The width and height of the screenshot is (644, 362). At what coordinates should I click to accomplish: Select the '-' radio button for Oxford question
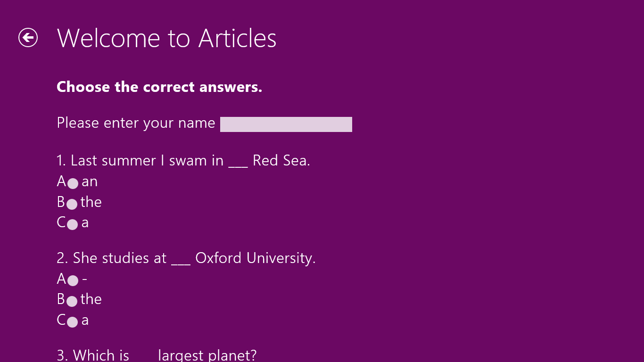pyautogui.click(x=73, y=281)
